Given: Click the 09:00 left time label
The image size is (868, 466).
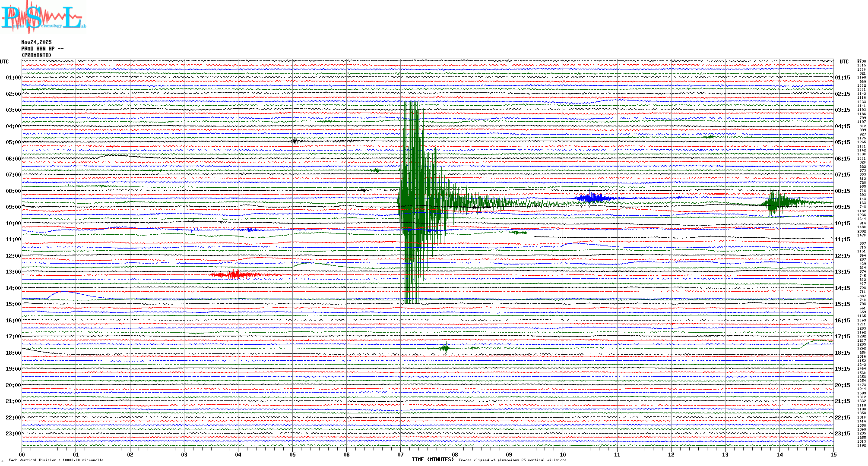Looking at the screenshot, I should (13, 207).
